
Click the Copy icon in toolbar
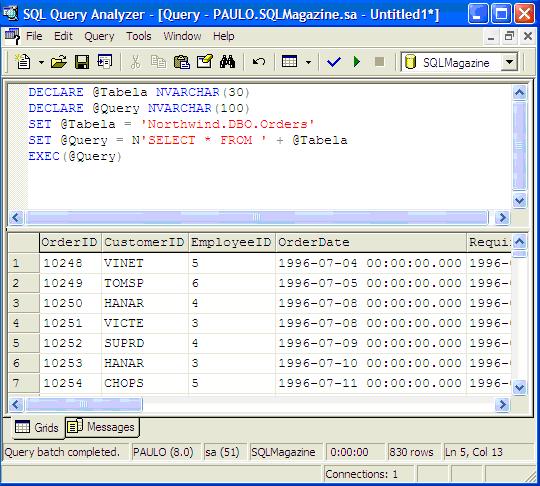coord(158,62)
